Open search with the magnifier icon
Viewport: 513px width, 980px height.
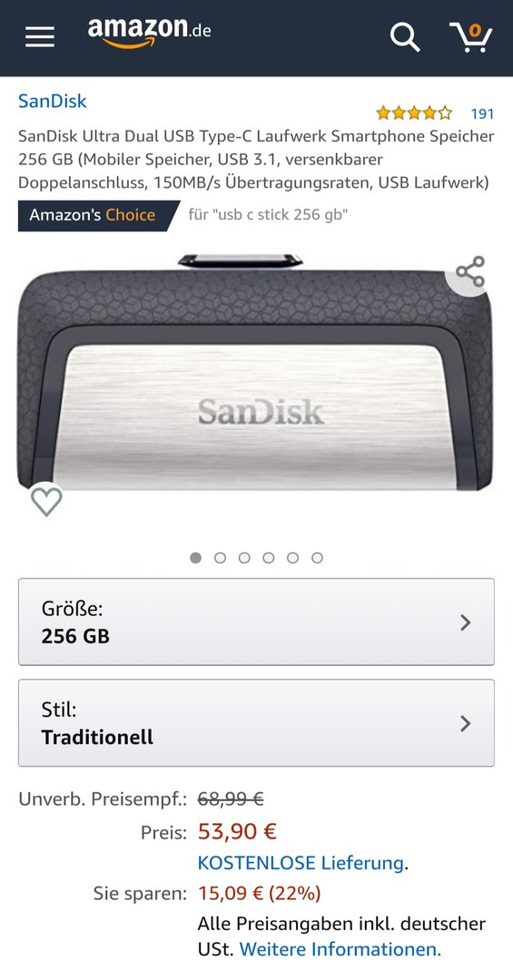405,37
